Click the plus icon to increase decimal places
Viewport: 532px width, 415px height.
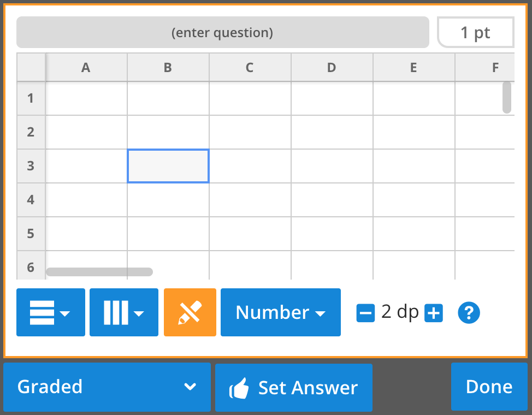(x=433, y=312)
